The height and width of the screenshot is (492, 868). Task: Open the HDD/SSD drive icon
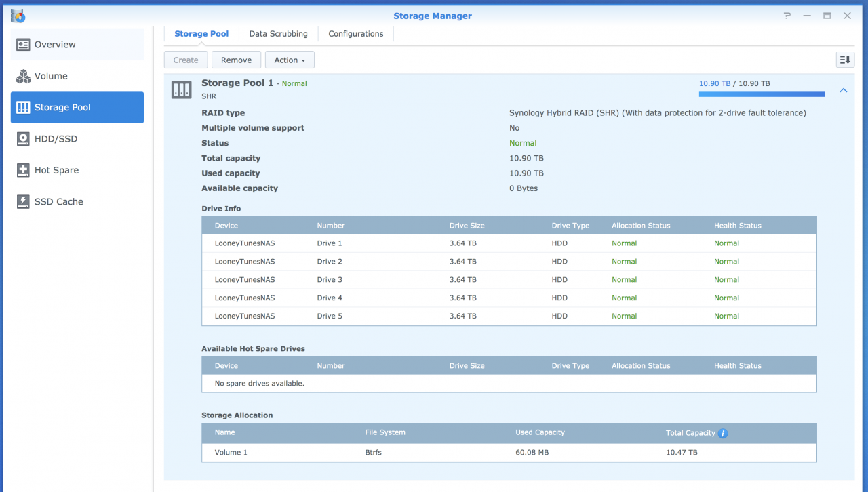click(24, 139)
